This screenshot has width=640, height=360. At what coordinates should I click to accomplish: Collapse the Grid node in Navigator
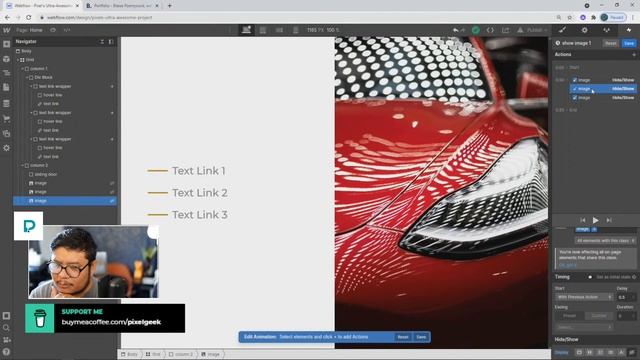[x=18, y=60]
